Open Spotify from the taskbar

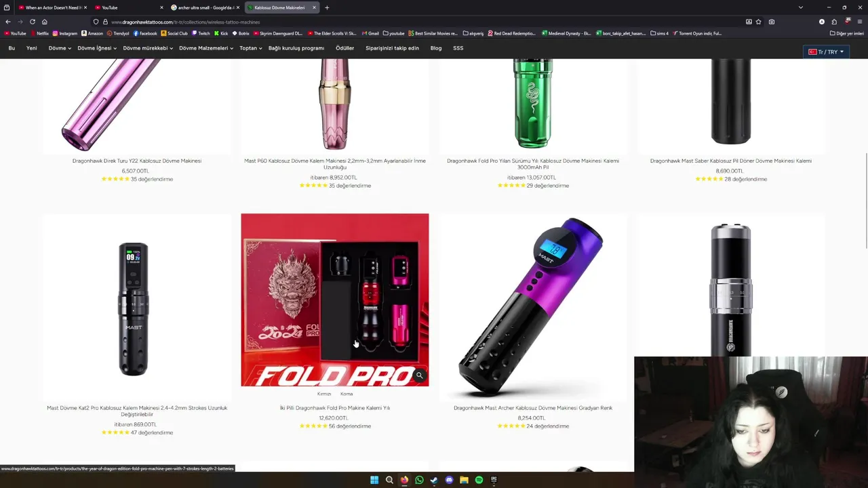pyautogui.click(x=479, y=480)
